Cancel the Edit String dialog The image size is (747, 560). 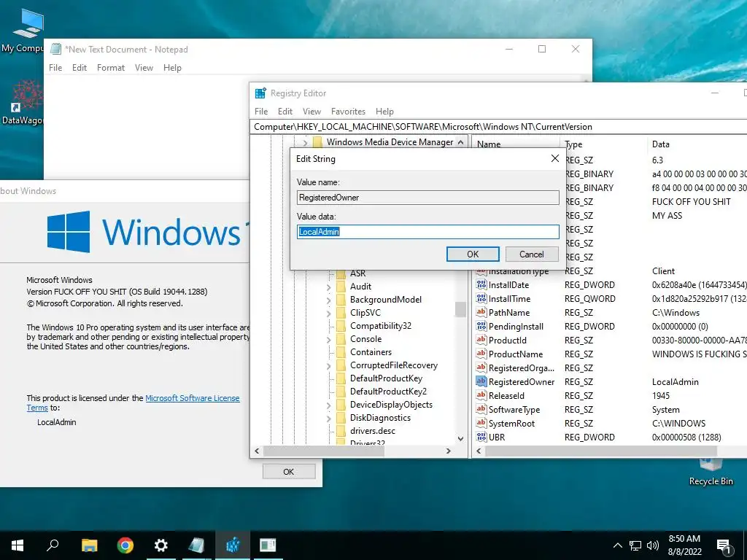532,254
